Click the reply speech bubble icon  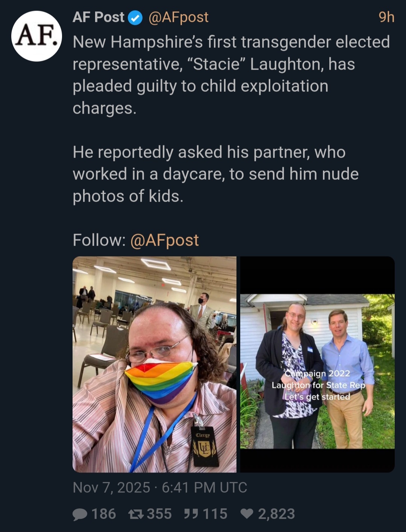coord(80,514)
